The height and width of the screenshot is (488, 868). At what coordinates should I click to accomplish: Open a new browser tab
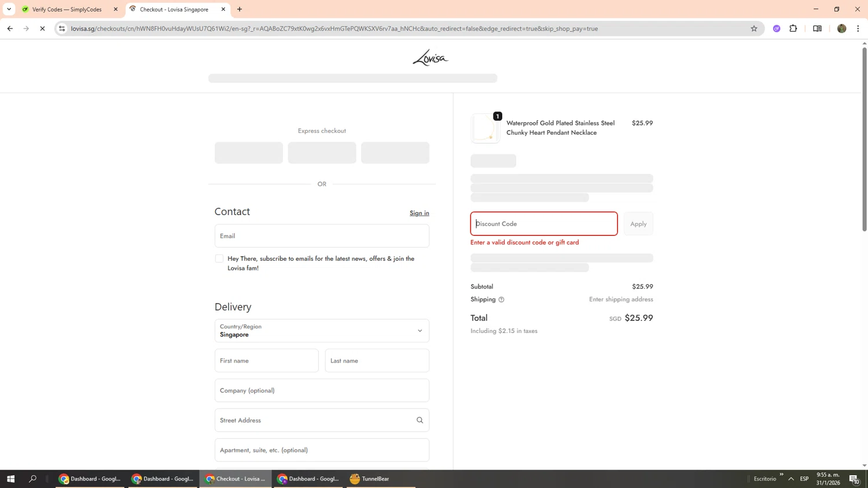(240, 9)
